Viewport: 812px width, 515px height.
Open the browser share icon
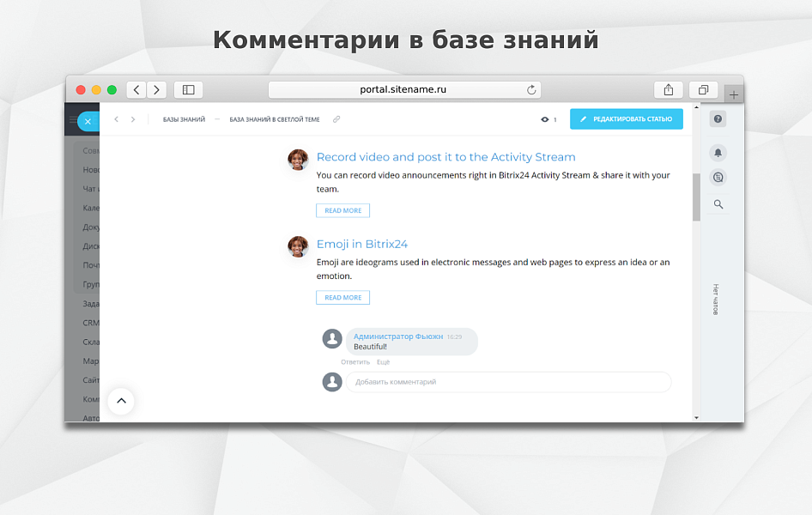point(669,89)
